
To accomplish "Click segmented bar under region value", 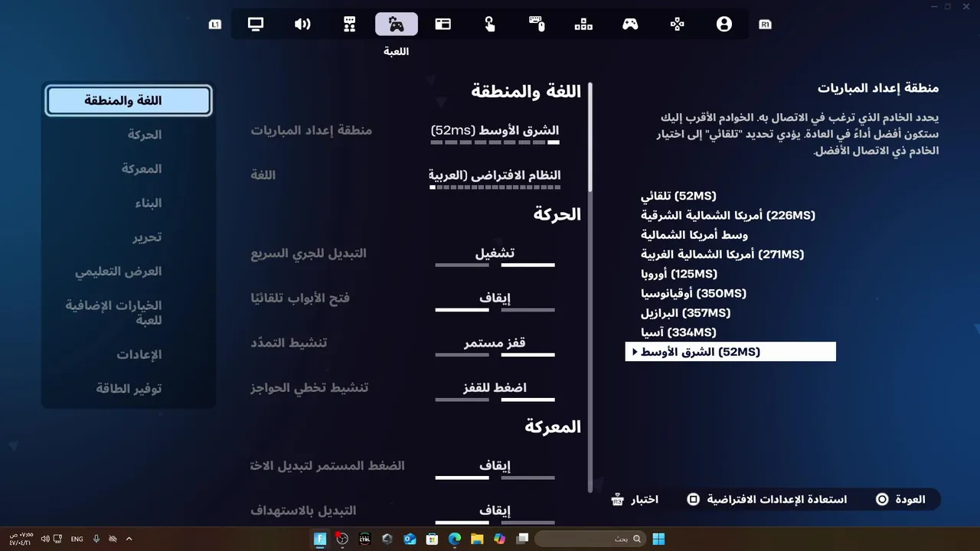I will coord(495,142).
